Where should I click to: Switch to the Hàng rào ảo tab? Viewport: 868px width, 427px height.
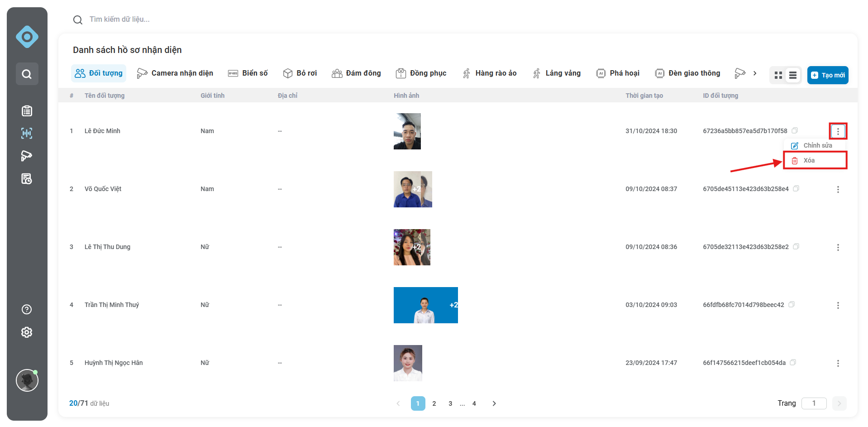tap(490, 73)
